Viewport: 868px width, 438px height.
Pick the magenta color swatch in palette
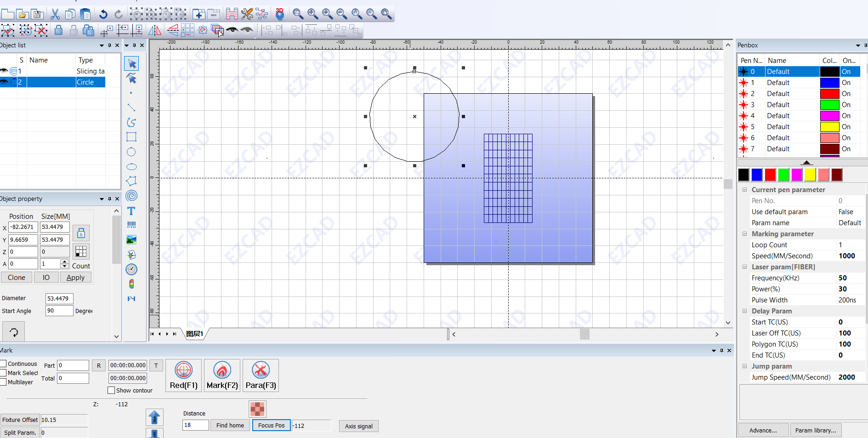click(797, 175)
